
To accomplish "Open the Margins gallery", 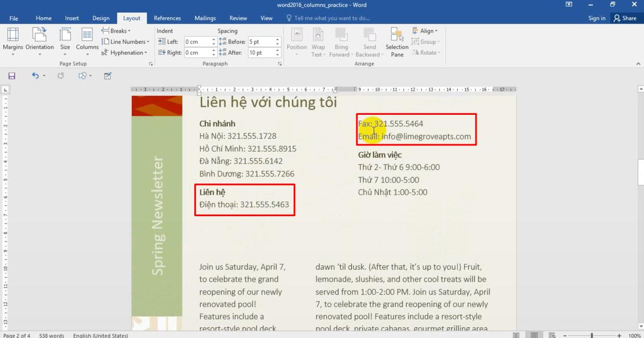I will (13, 41).
